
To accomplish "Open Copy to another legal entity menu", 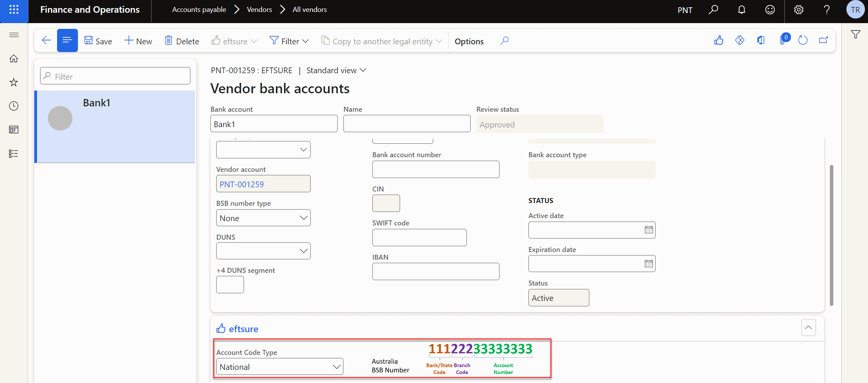I will click(382, 41).
